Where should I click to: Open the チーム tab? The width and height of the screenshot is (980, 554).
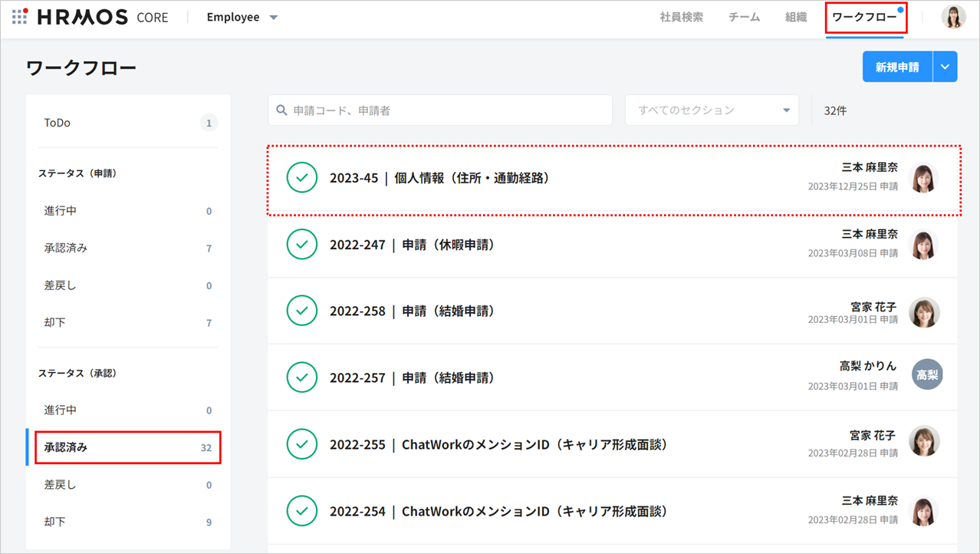pyautogui.click(x=744, y=17)
